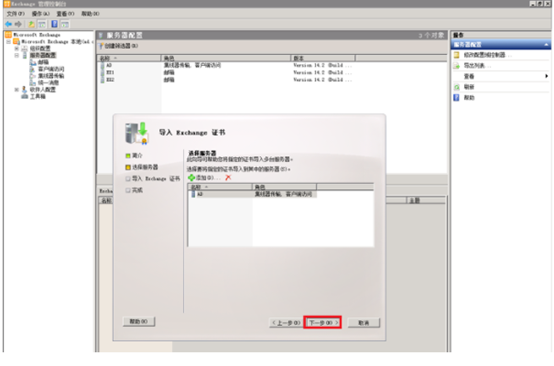
Task: Expand the 收件人配置 tree node
Action: pos(17,90)
